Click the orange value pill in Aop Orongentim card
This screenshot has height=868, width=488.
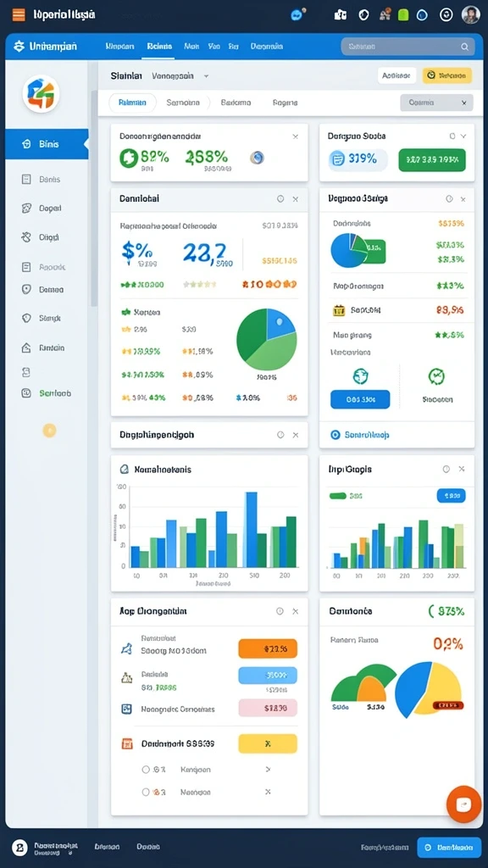pyautogui.click(x=268, y=648)
